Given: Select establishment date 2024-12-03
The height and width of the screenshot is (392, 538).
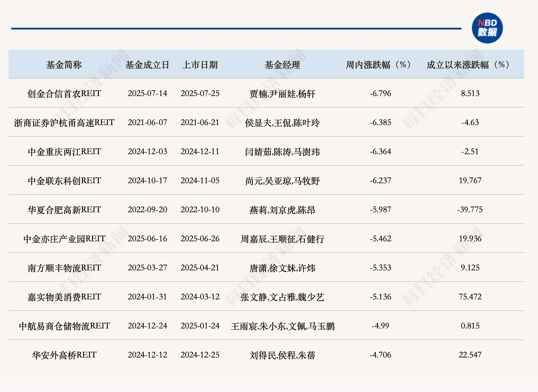Looking at the screenshot, I should point(147,152).
